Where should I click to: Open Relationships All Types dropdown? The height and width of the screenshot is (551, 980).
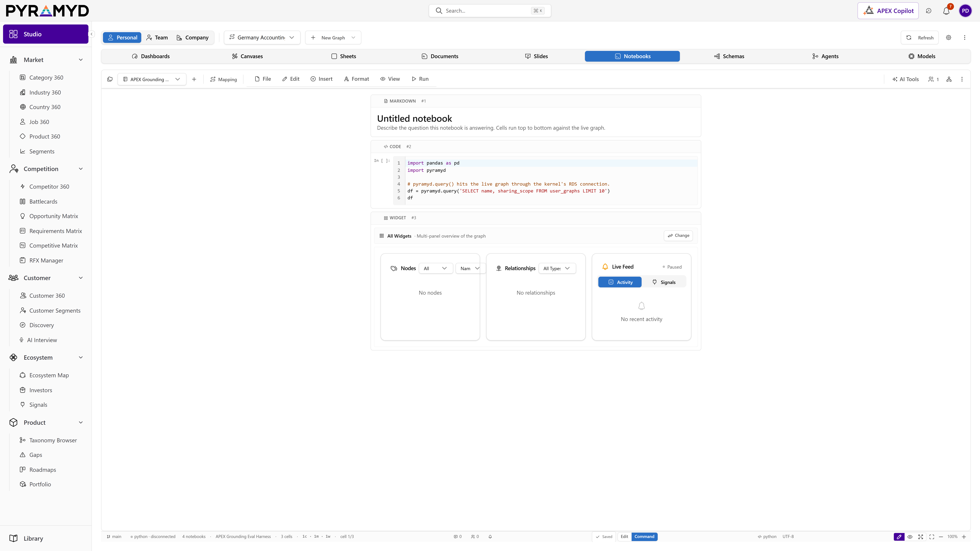(557, 268)
